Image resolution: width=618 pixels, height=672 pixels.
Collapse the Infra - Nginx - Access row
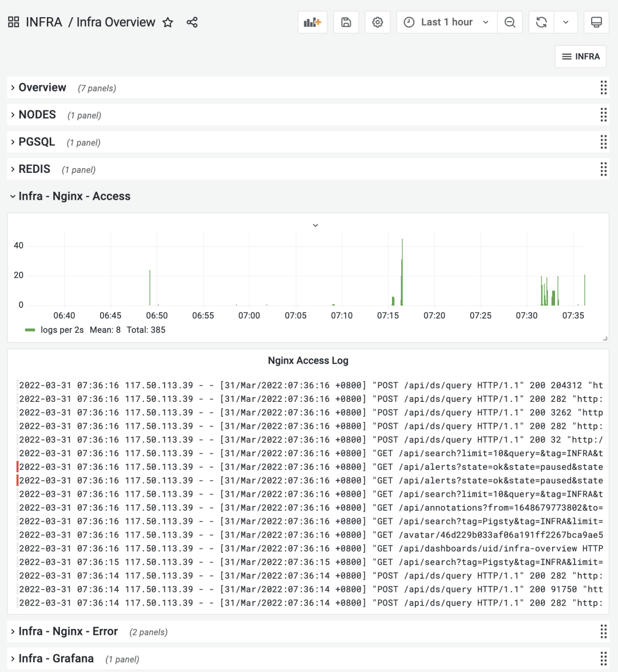tap(74, 196)
